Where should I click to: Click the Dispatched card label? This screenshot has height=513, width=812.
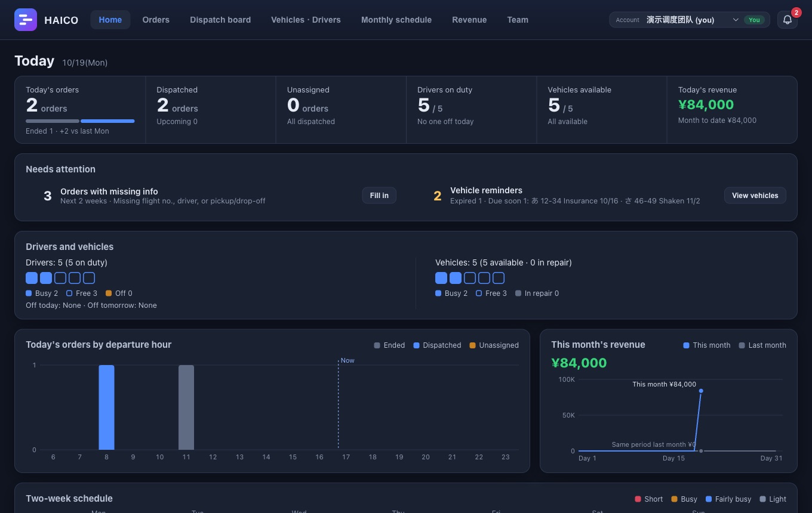tap(177, 90)
